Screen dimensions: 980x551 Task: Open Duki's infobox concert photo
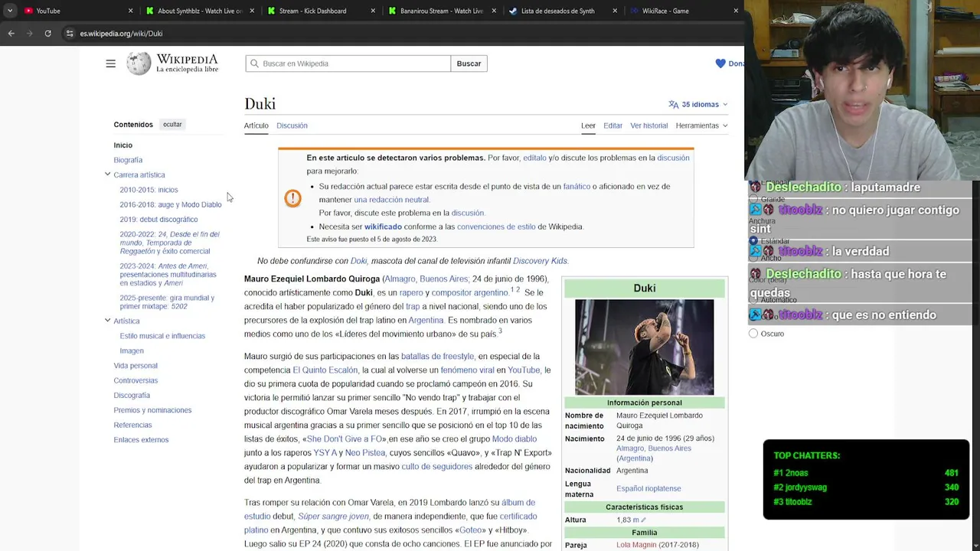point(645,347)
